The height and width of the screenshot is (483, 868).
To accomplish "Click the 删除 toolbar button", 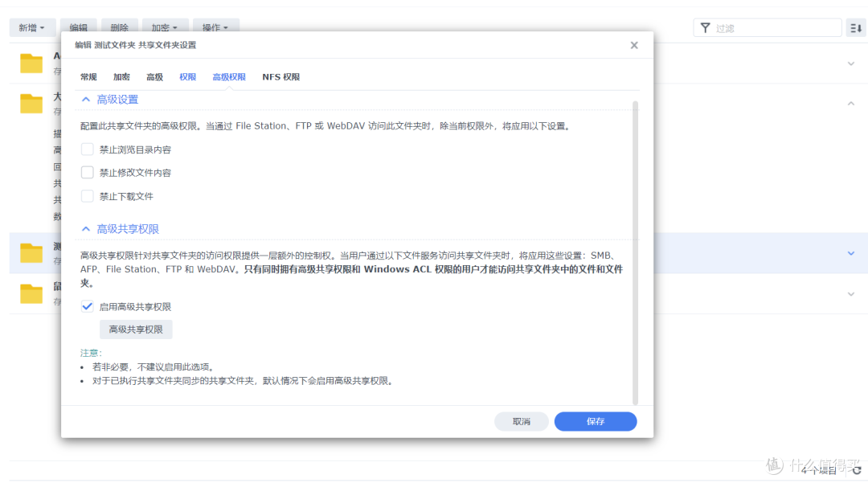I will (120, 27).
